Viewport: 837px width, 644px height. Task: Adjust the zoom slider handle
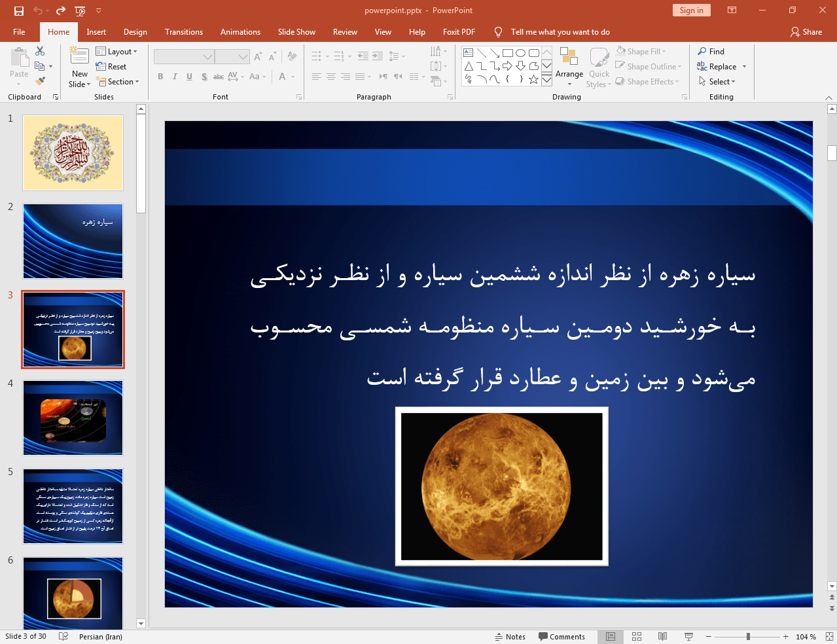click(x=748, y=637)
